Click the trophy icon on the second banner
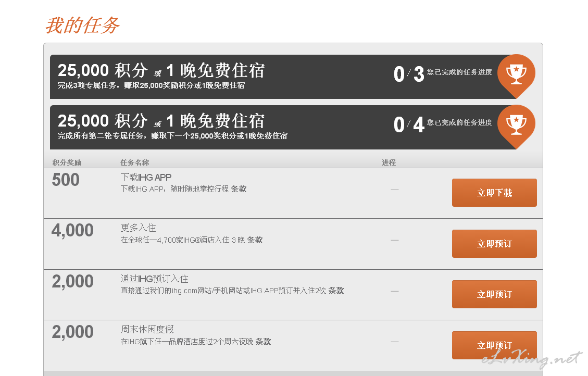The width and height of the screenshot is (588, 376). [516, 125]
